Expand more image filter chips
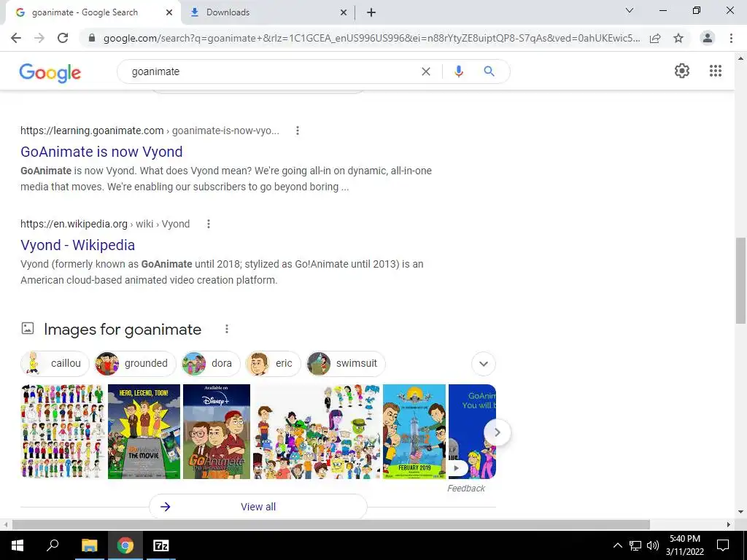The width and height of the screenshot is (747, 560). pos(484,364)
